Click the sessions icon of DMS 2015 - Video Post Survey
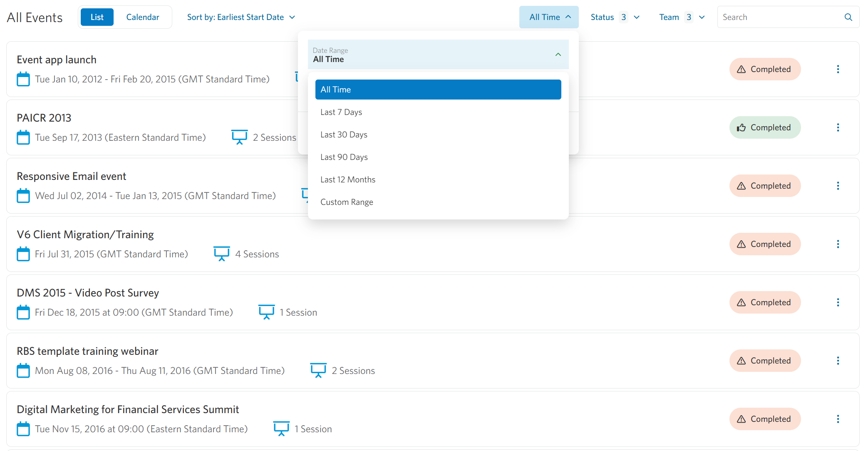 pos(266,312)
